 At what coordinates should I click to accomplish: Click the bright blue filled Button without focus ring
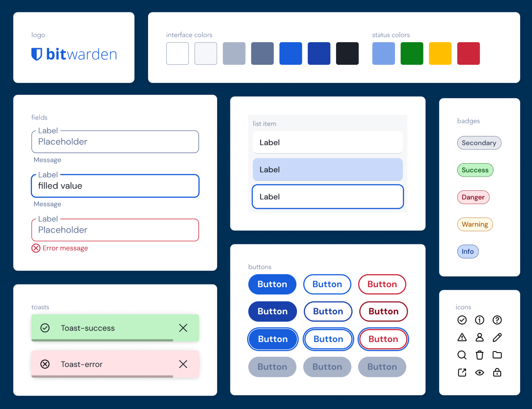272,284
